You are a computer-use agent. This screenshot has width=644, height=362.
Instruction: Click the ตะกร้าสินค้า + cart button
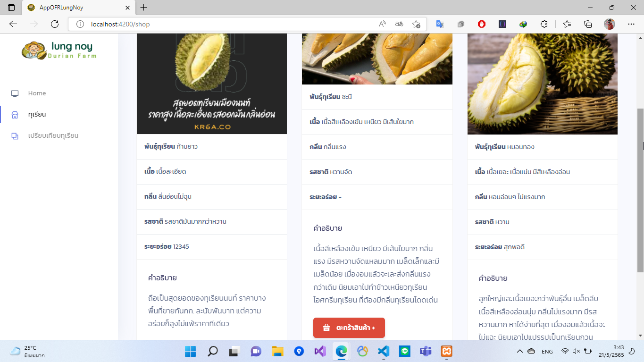349,328
